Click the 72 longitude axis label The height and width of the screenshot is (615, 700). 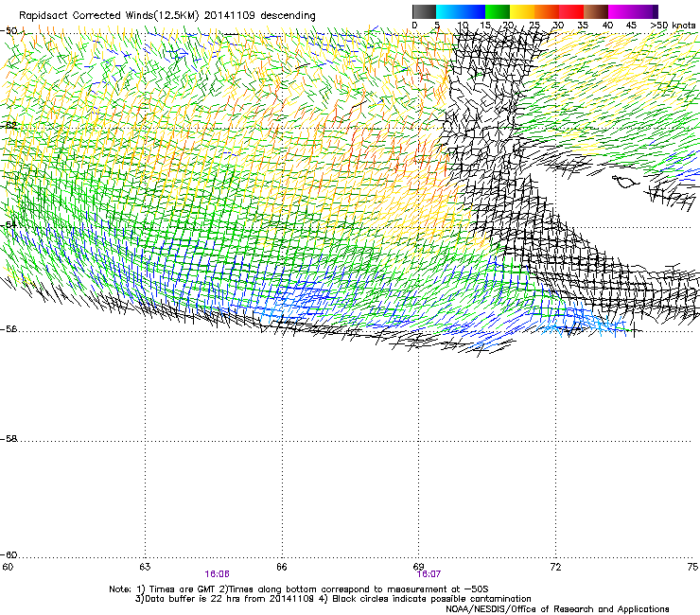coord(556,567)
